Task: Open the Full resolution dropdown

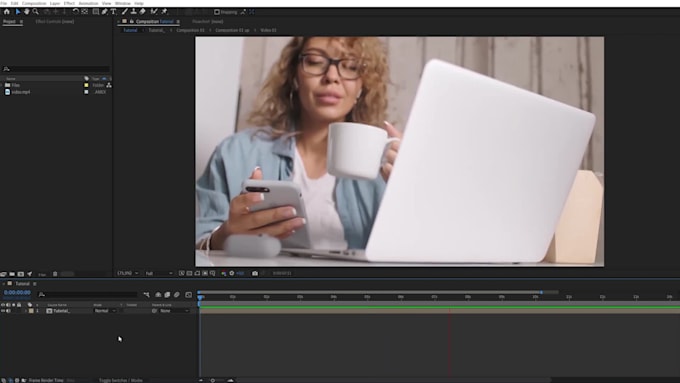Action: point(159,273)
